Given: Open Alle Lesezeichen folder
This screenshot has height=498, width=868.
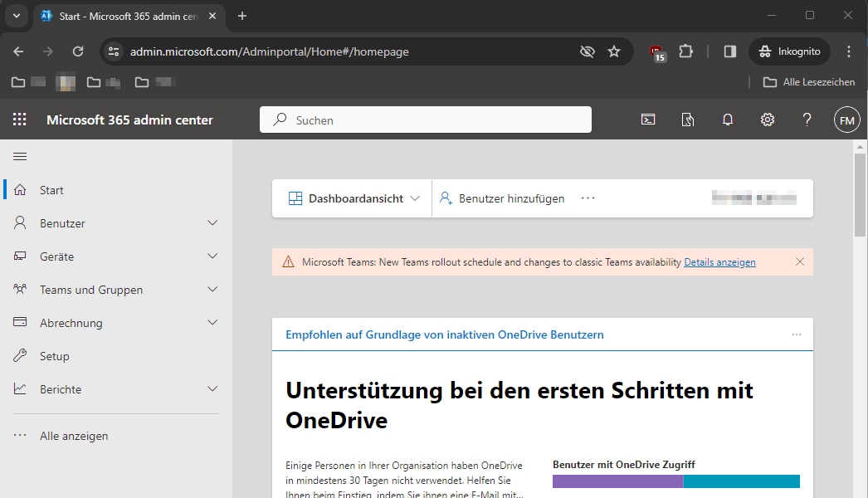Looking at the screenshot, I should pos(809,82).
